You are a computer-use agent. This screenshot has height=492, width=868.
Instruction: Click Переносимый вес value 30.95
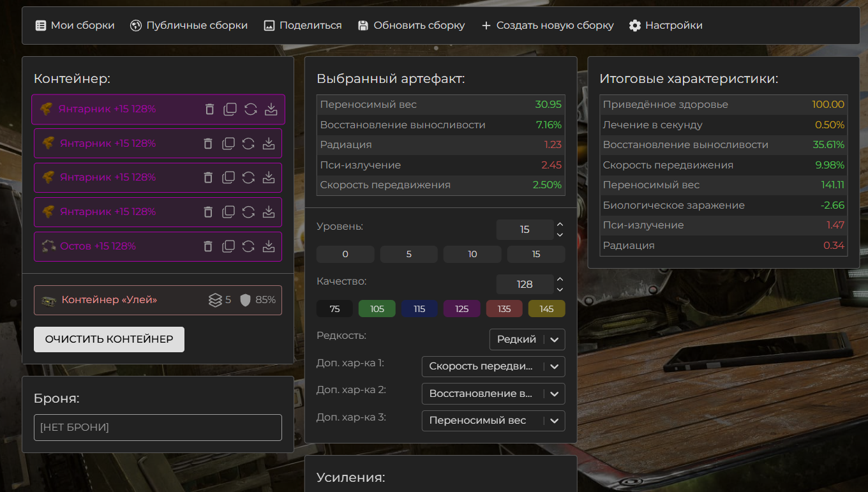coord(548,105)
